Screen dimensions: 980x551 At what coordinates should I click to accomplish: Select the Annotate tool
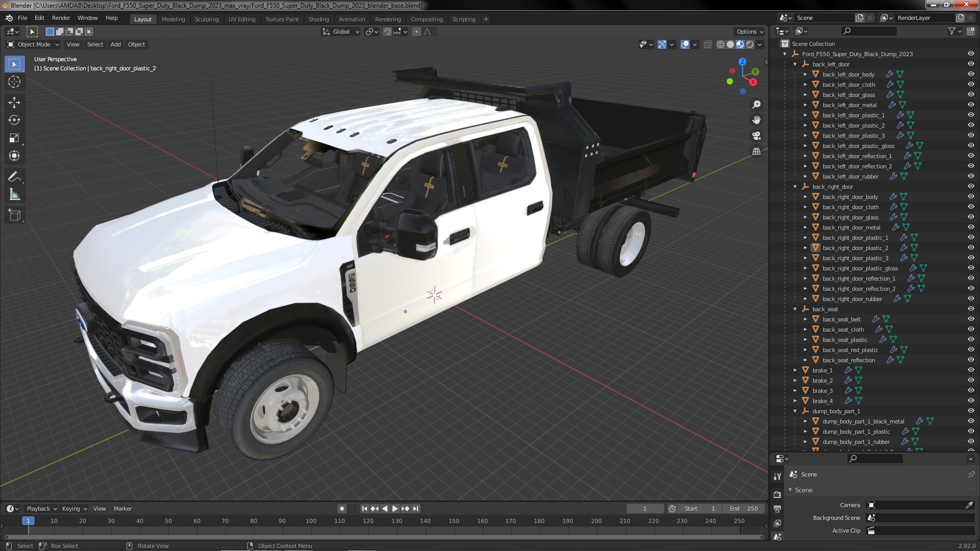14,177
